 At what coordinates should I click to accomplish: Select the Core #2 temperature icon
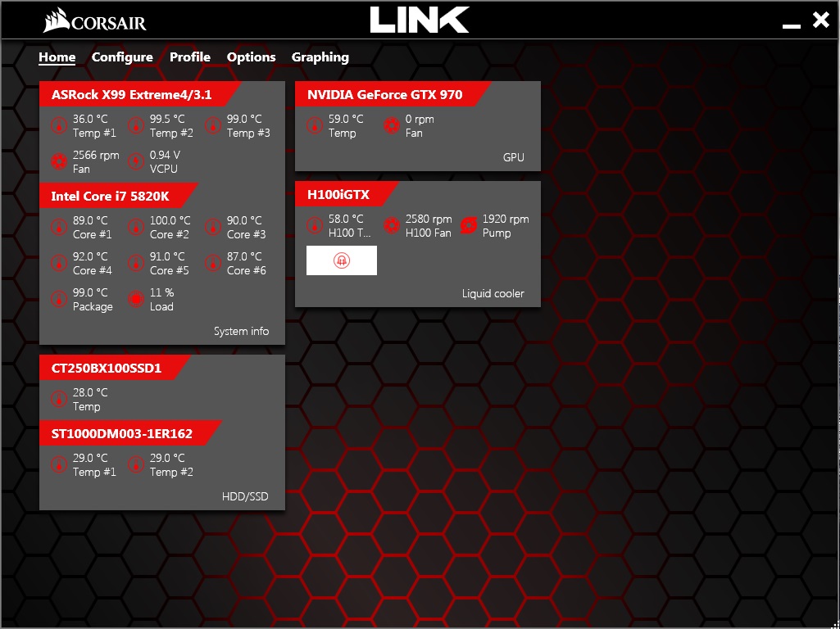[x=136, y=227]
